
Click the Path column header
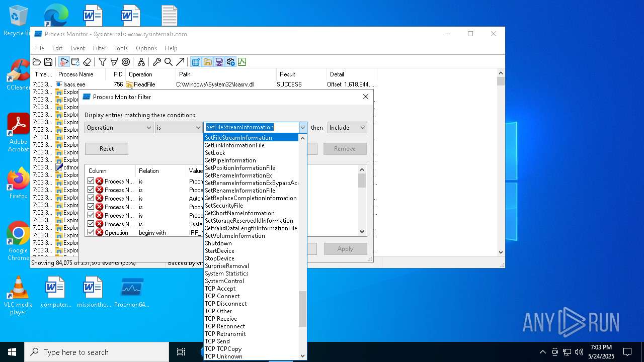coord(225,74)
